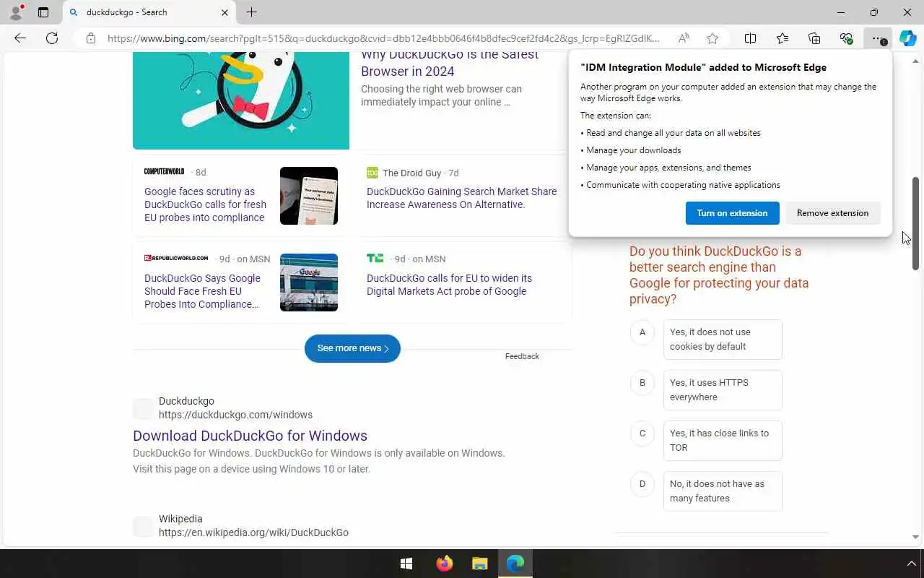Screen dimensions: 924x578
Task: Go back to the previous page
Action: [20, 38]
